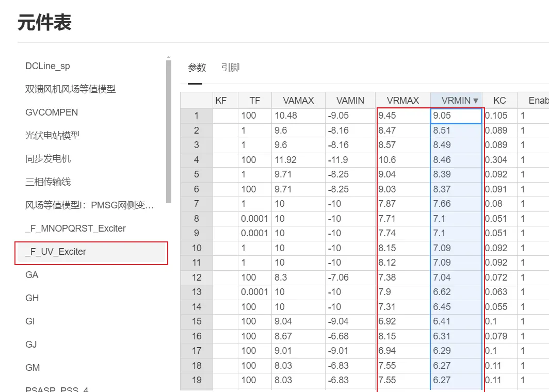Screen dimensions: 549x392
Task: Select 同步发电机 component entry
Action: (x=48, y=159)
